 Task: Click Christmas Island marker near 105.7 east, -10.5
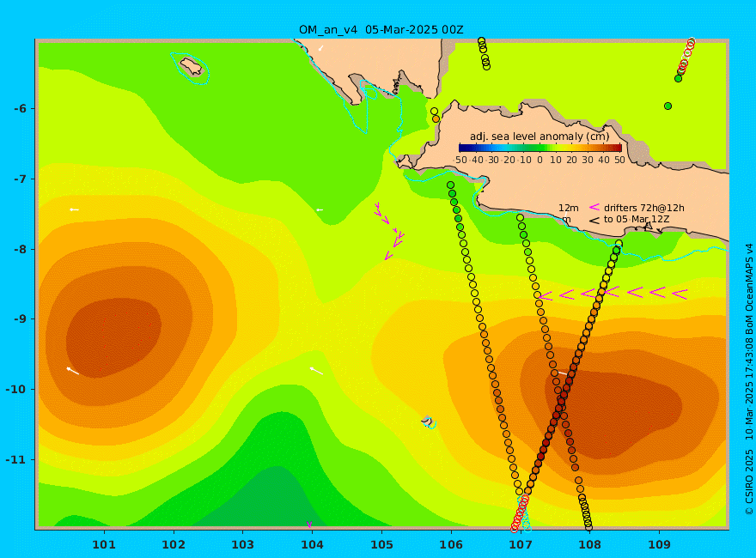pos(428,422)
